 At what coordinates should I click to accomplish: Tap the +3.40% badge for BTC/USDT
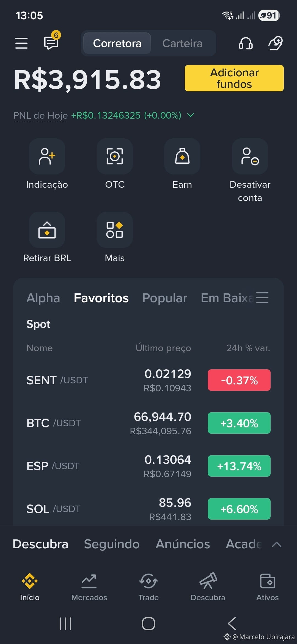[x=239, y=423]
